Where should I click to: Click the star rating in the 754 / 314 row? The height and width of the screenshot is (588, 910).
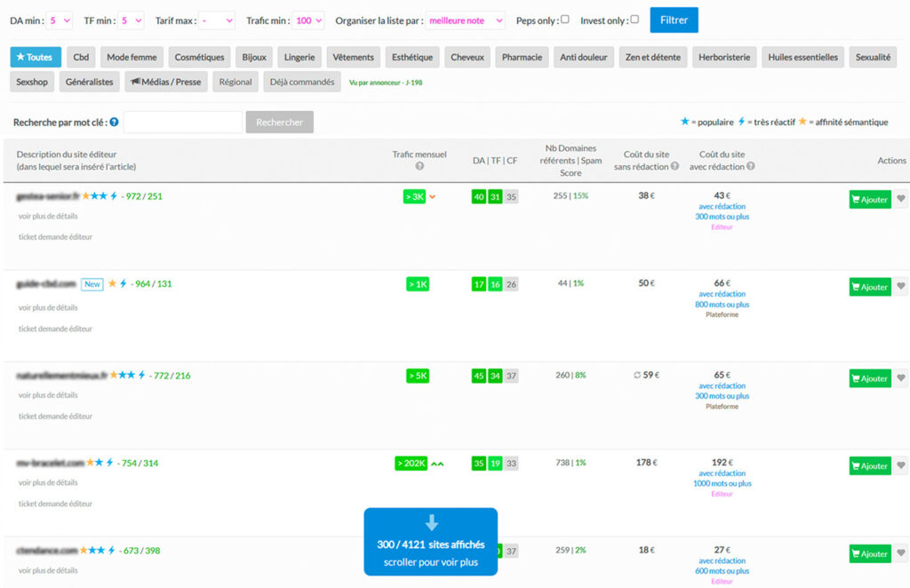[94, 463]
